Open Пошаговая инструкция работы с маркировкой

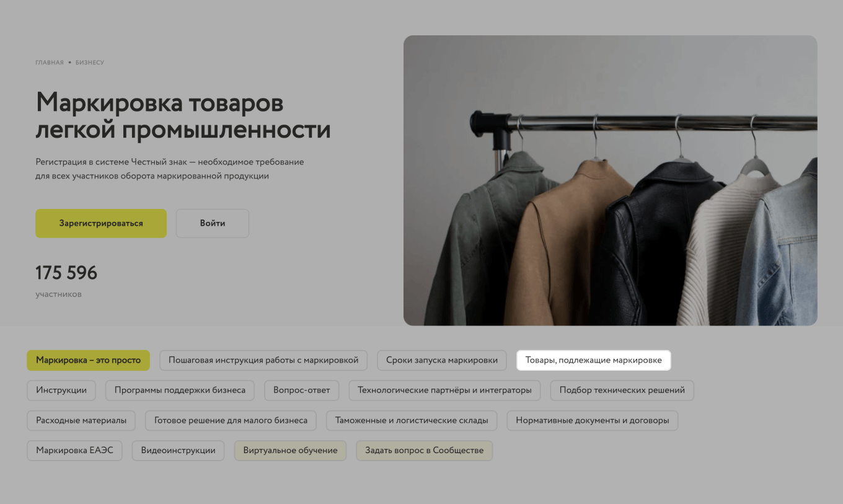263,360
